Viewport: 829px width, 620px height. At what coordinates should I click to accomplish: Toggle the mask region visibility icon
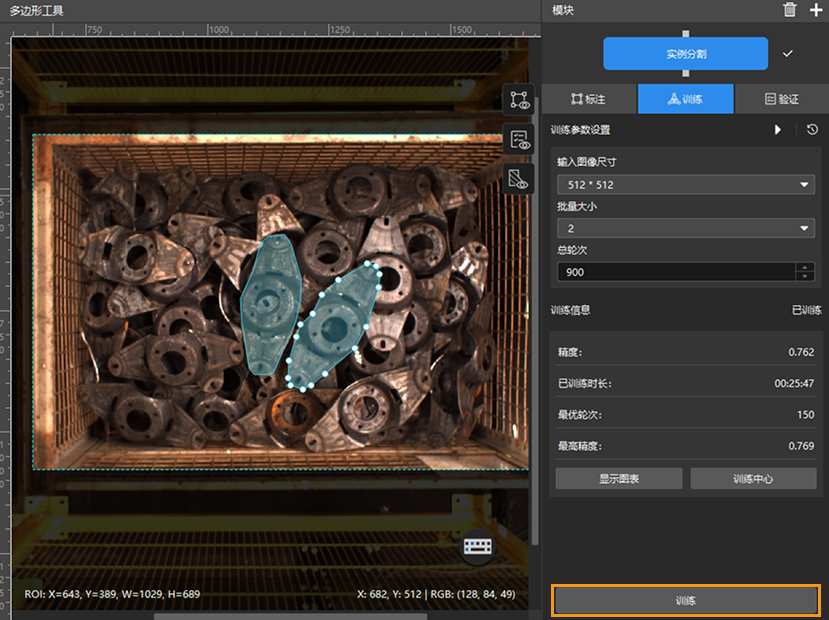[518, 179]
